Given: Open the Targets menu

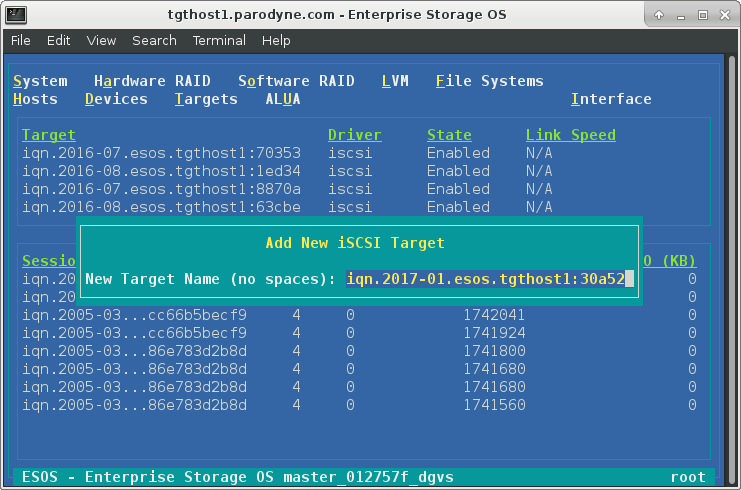Looking at the screenshot, I should coord(206,99).
